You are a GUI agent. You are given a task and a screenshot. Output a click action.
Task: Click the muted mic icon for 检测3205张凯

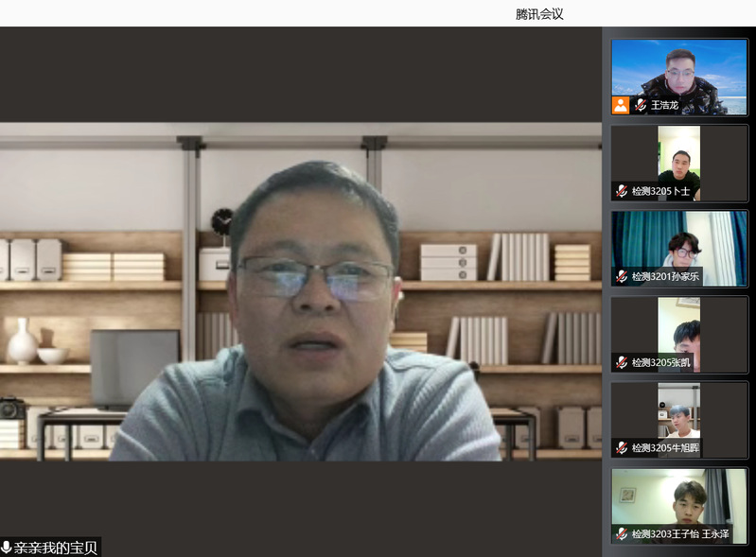tap(622, 362)
